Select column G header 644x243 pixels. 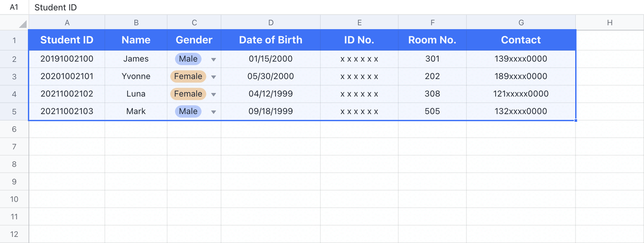(521, 23)
